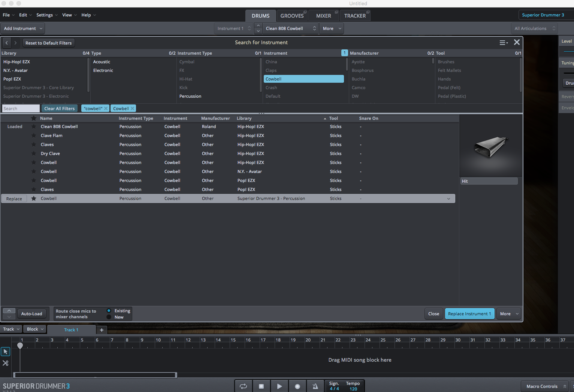Select the arrow pointer tool
The width and height of the screenshot is (574, 392).
(6, 352)
